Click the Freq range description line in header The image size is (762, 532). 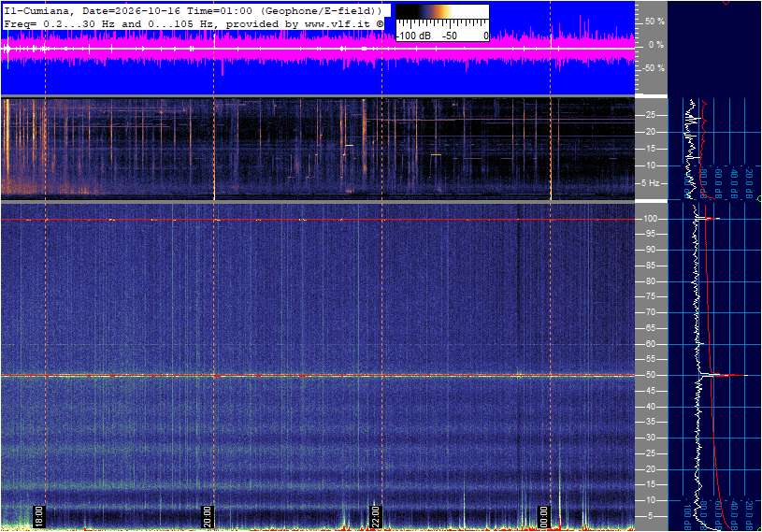pyautogui.click(x=194, y=23)
